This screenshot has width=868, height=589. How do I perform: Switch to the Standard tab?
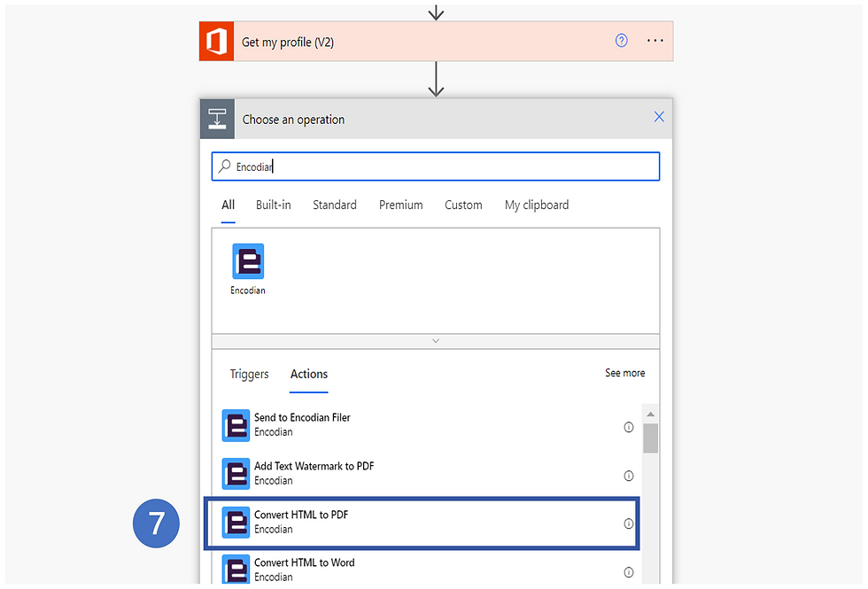click(x=335, y=205)
